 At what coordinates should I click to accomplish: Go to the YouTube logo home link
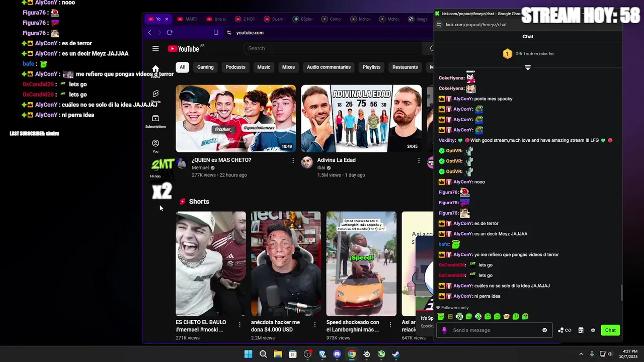183,49
